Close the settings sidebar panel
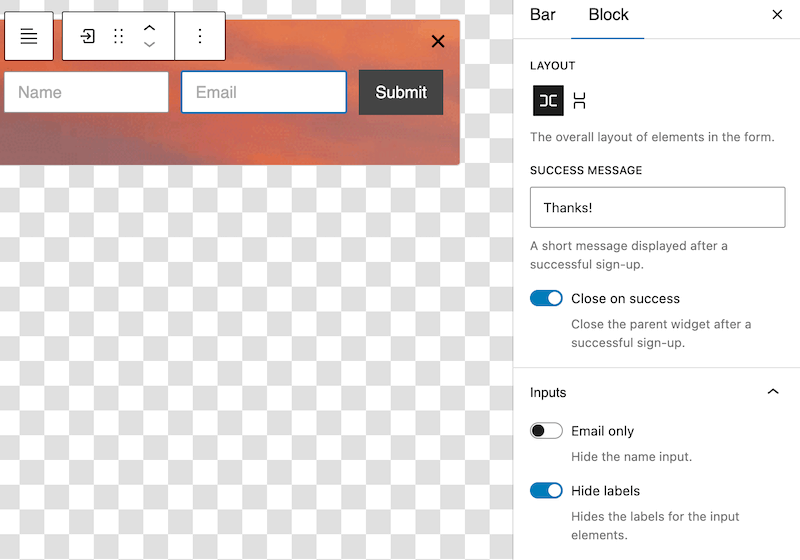This screenshot has width=800, height=560. 777,15
